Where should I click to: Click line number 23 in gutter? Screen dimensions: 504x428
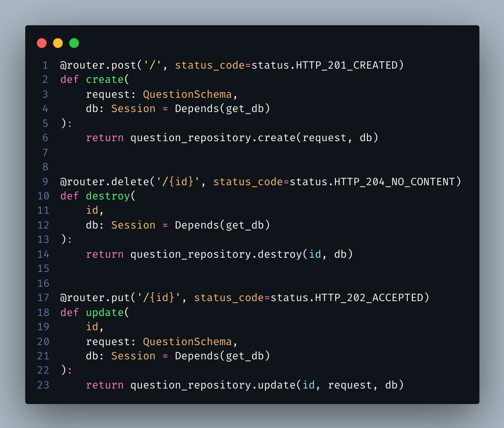click(43, 385)
